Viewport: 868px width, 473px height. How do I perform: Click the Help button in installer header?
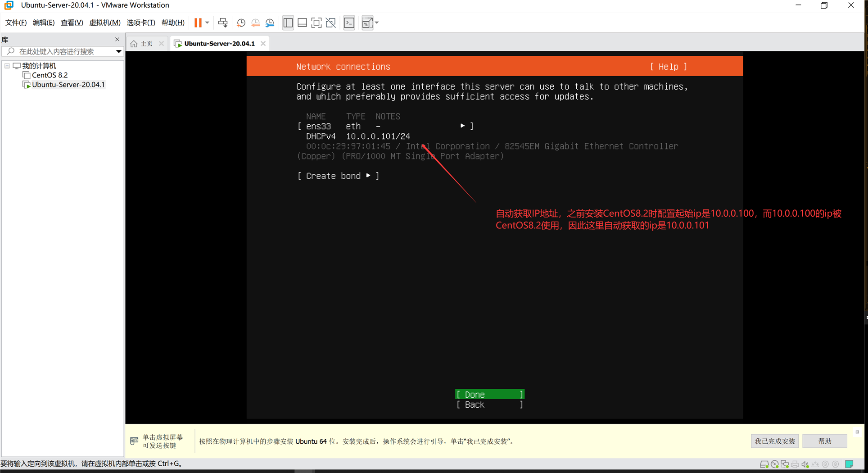669,67
